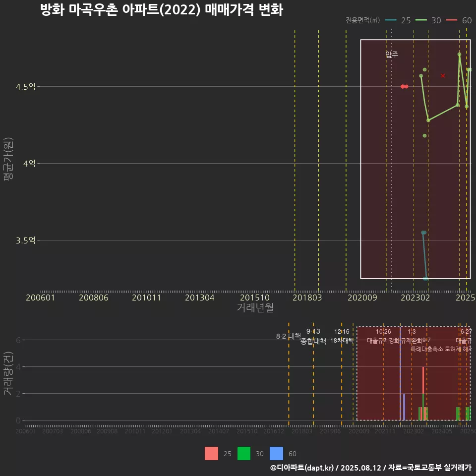Click 202302 on the price chart x-axis
Viewport: 476px width, 476px height.
(416, 297)
